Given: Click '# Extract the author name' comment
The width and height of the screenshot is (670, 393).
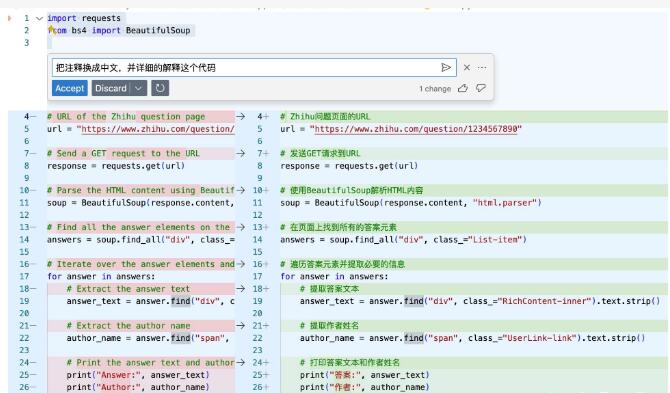Looking at the screenshot, I should coord(128,326).
